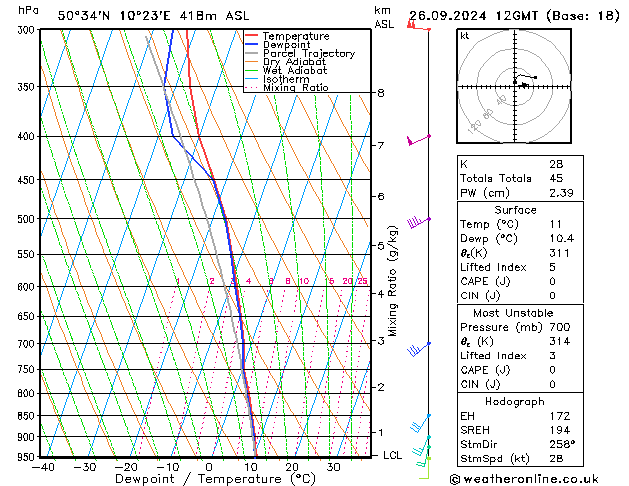Screen dimensions: 629x486
Task: Click the purple wind barb at 500 hPa
Action: point(419,222)
